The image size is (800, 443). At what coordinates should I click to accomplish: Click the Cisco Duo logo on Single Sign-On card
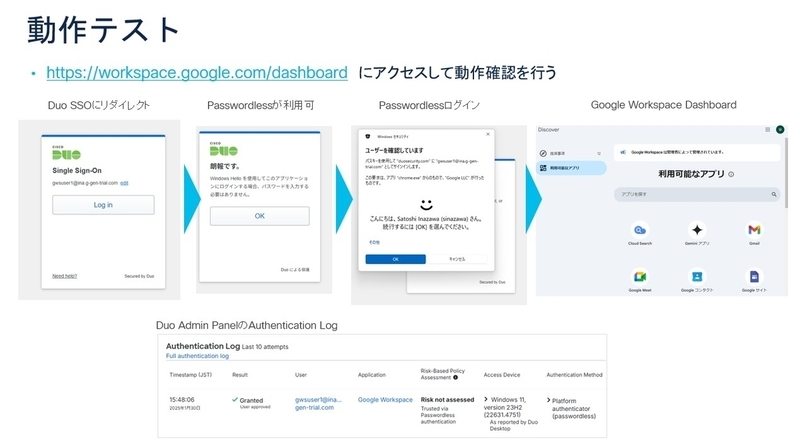pos(66,153)
